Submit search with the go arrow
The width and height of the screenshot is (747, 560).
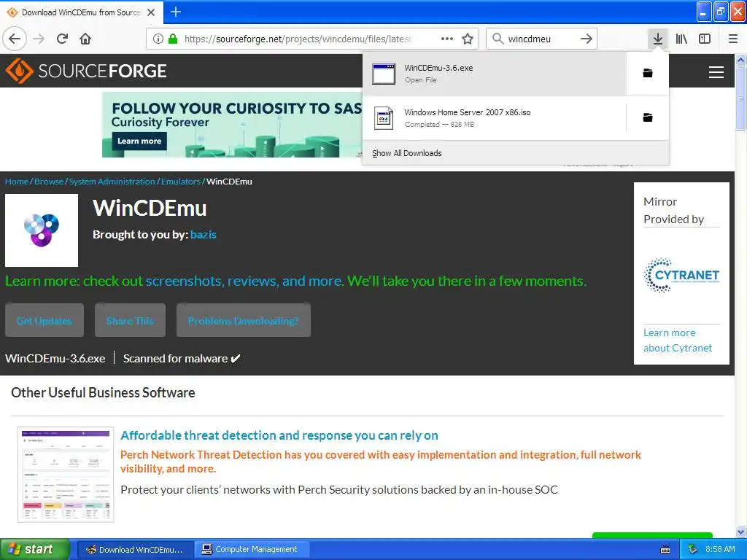pos(587,39)
